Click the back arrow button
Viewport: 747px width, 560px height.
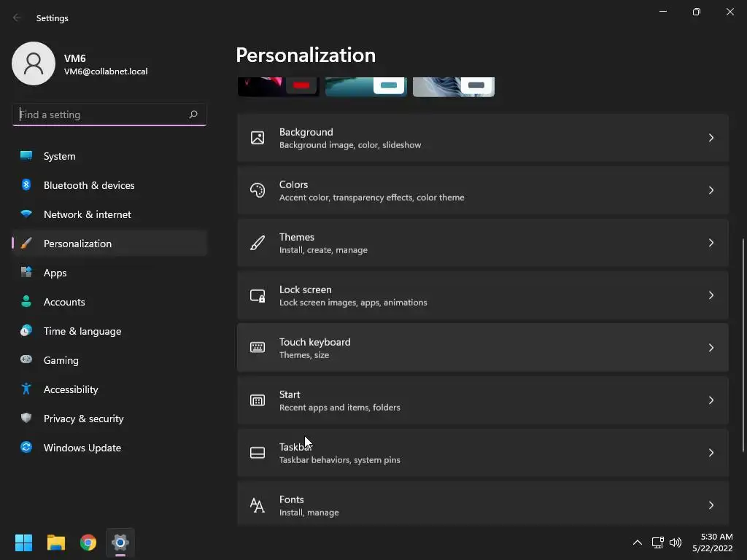(18, 18)
